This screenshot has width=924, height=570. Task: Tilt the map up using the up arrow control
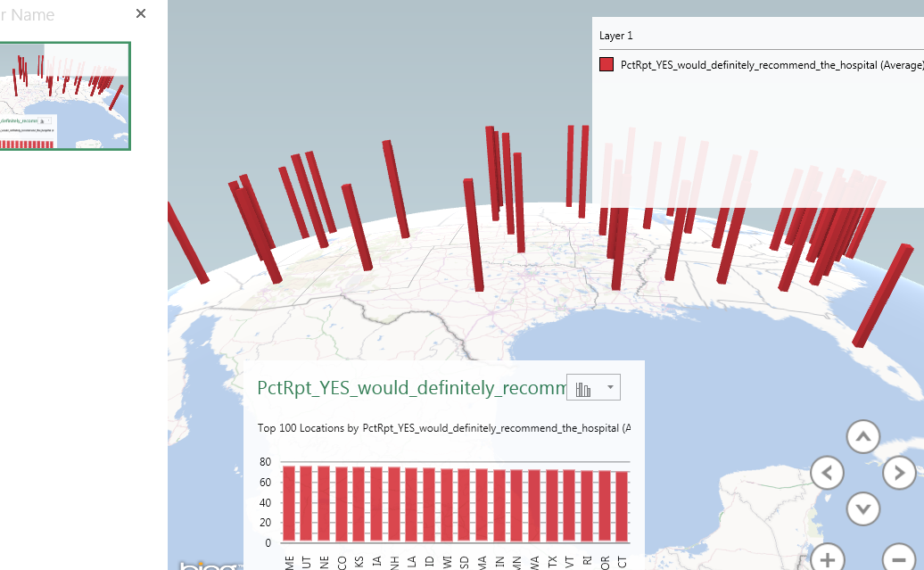pyautogui.click(x=862, y=436)
